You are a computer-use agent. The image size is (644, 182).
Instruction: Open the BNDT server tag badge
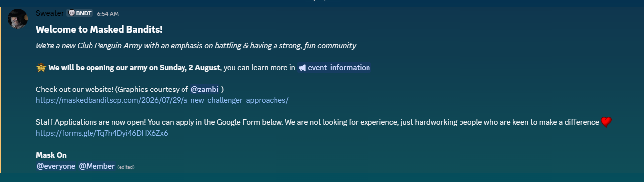(80, 13)
